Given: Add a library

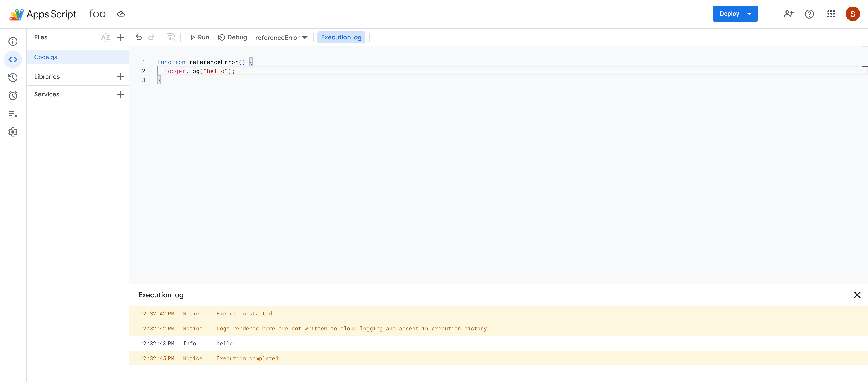Looking at the screenshot, I should (120, 76).
